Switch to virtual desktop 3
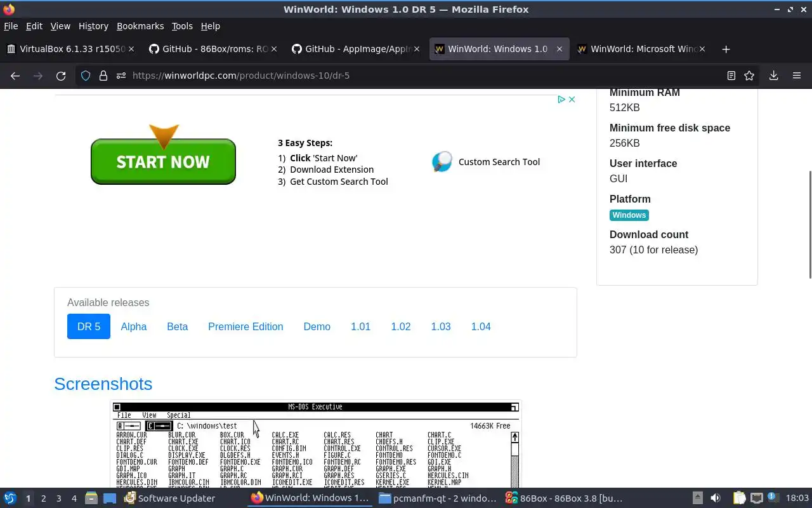The height and width of the screenshot is (508, 812). (x=59, y=498)
